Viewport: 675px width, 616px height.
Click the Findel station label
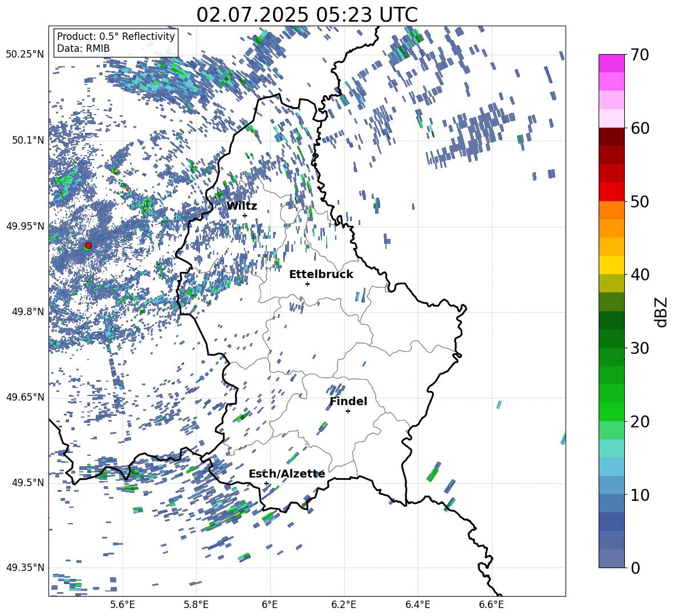[348, 401]
